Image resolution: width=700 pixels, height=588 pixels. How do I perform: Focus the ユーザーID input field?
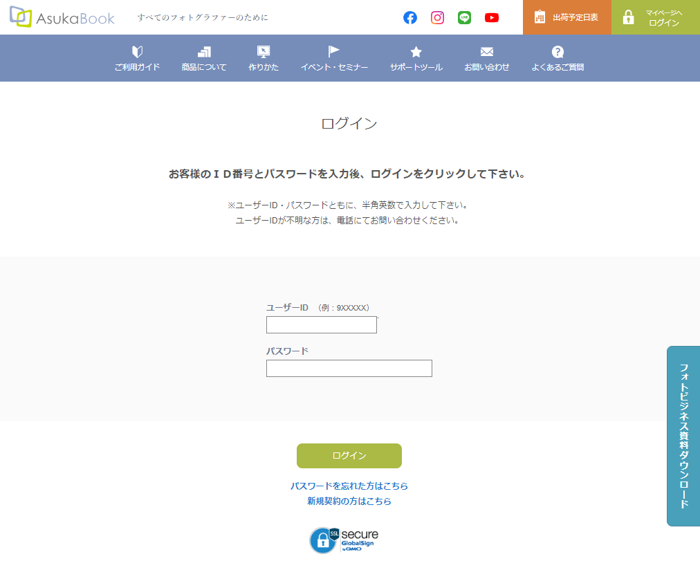pos(322,324)
